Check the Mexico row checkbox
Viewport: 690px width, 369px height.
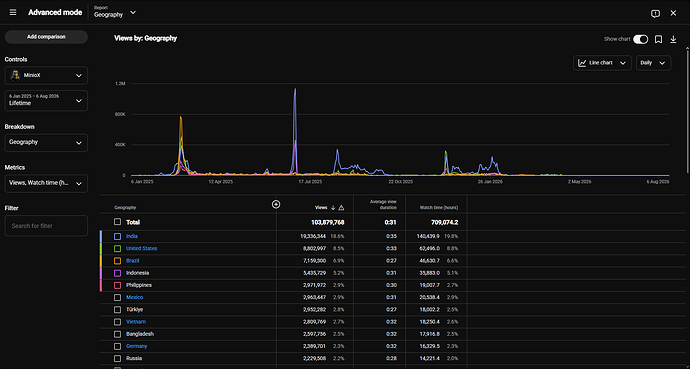coord(117,297)
